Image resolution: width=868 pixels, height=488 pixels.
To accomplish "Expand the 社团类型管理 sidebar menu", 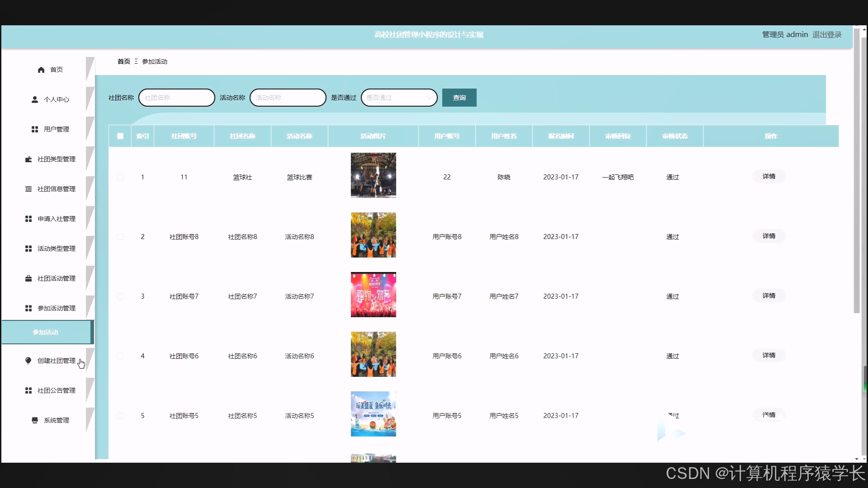I will pyautogui.click(x=47, y=159).
